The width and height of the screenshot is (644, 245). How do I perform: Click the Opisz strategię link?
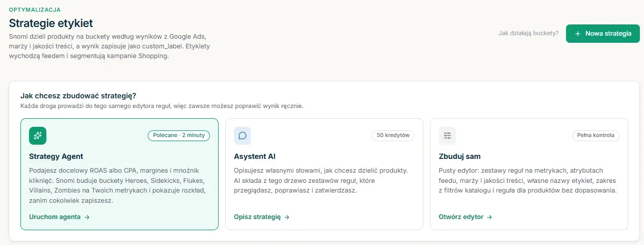tap(262, 217)
